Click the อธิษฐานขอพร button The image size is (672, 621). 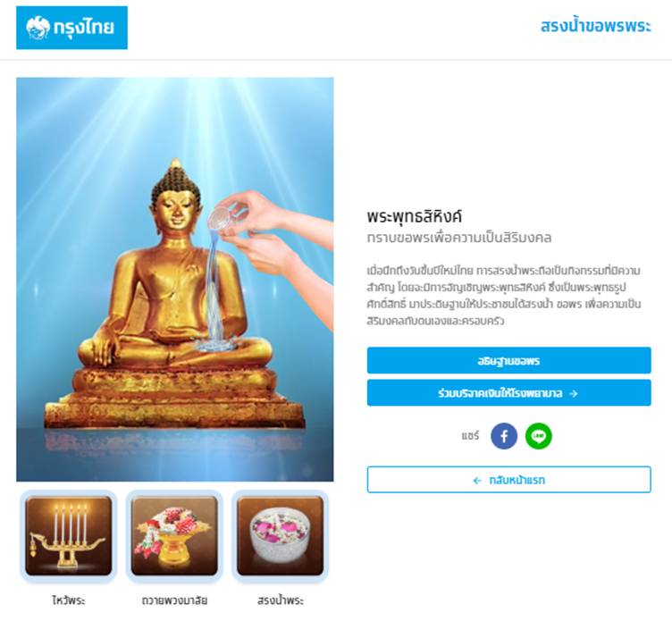(x=508, y=360)
